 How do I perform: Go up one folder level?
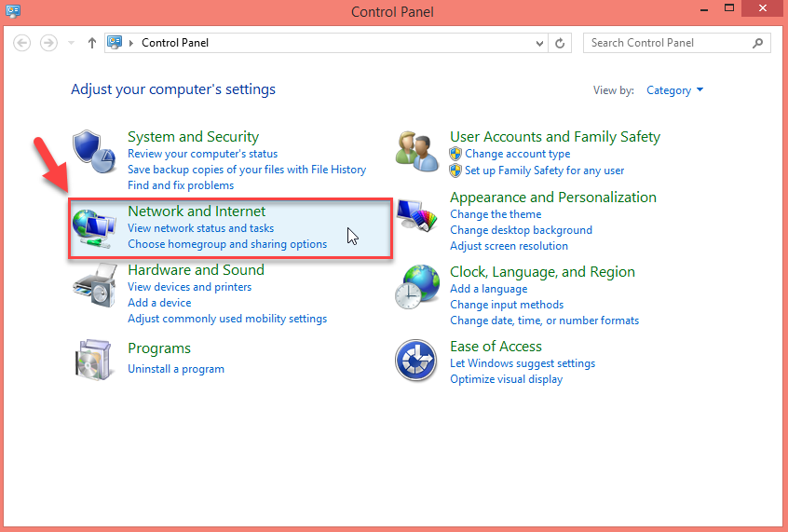tap(91, 43)
